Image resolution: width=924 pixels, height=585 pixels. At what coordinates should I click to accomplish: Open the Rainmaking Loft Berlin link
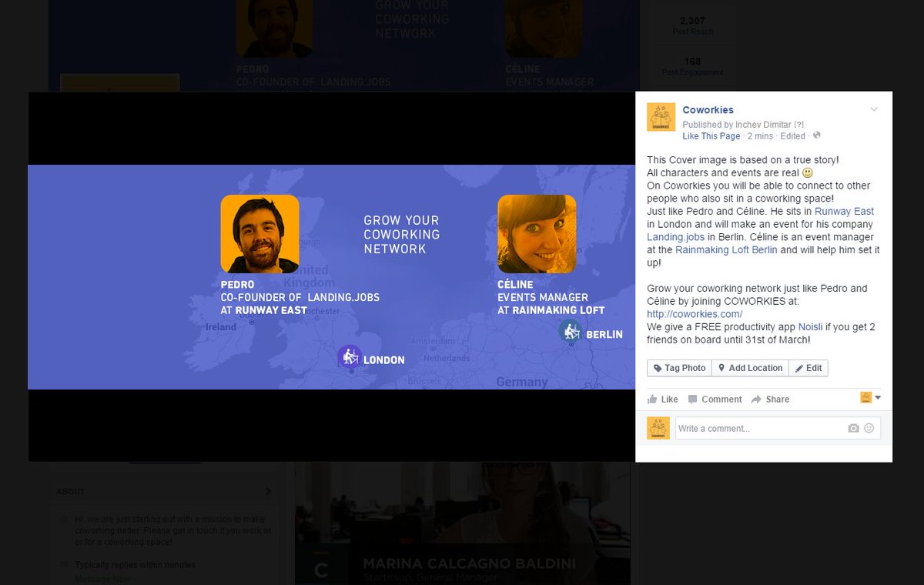pos(726,250)
